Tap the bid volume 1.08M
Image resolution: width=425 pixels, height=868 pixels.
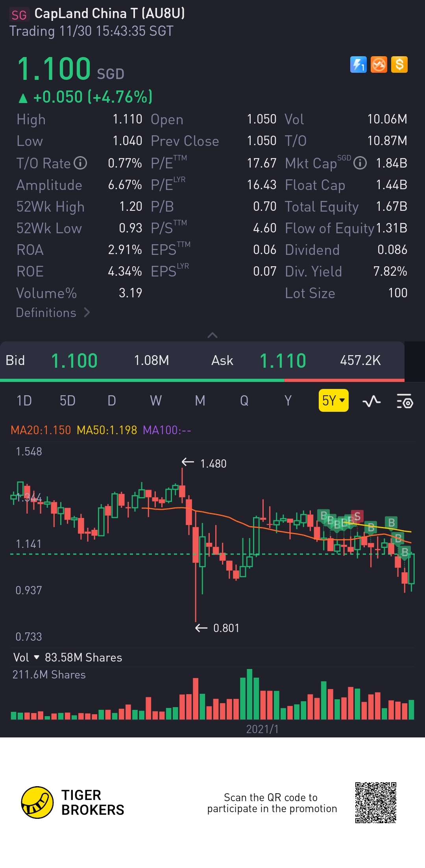[x=152, y=360]
